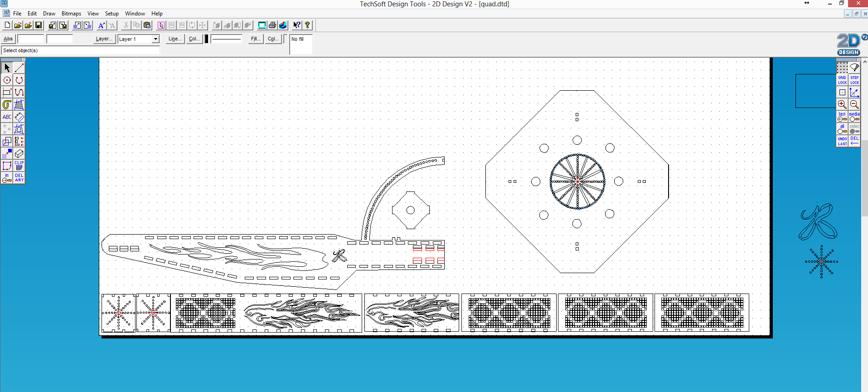The image size is (868, 392).
Task: Click the CLIP tool icon
Action: [x=19, y=166]
